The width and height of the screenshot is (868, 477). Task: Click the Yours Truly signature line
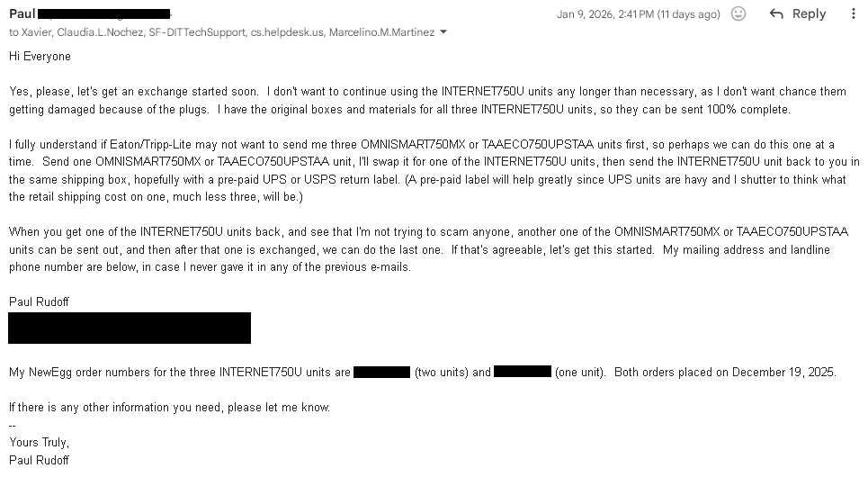pos(39,442)
